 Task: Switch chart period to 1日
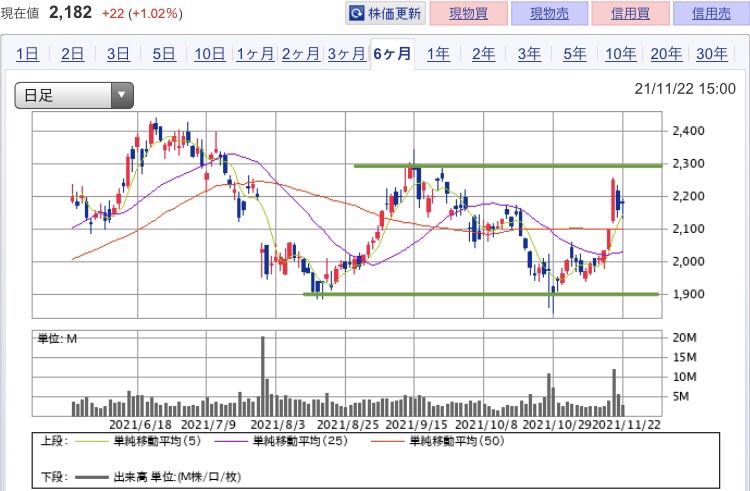click(27, 54)
